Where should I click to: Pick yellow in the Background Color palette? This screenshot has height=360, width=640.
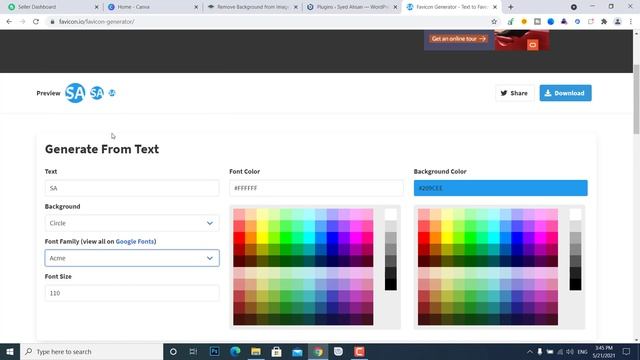pyautogui.click(x=447, y=238)
